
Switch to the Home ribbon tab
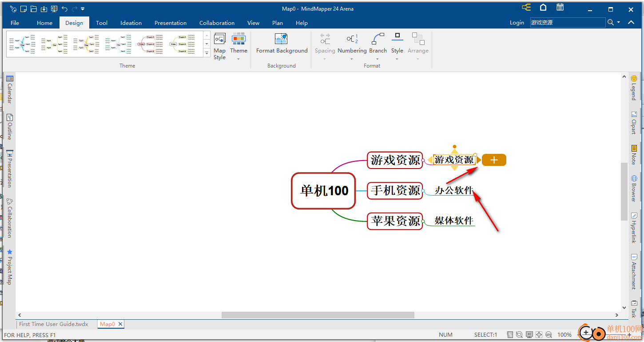coord(44,23)
